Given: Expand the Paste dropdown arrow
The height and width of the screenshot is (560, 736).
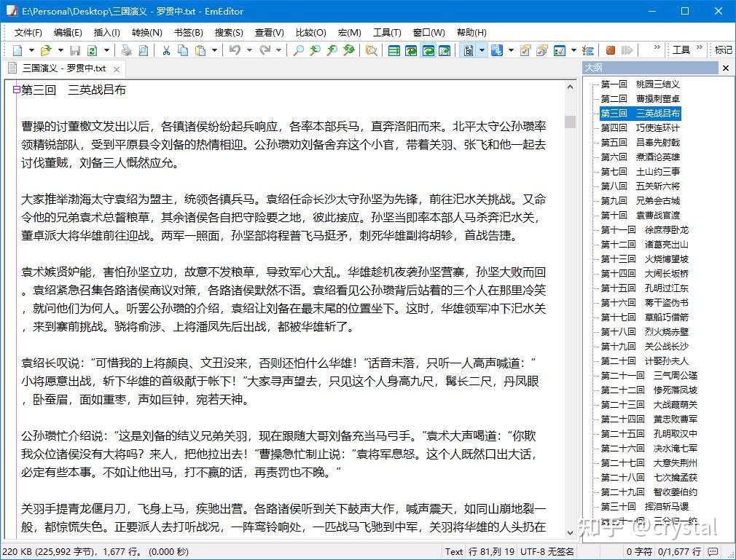Looking at the screenshot, I should 214,50.
